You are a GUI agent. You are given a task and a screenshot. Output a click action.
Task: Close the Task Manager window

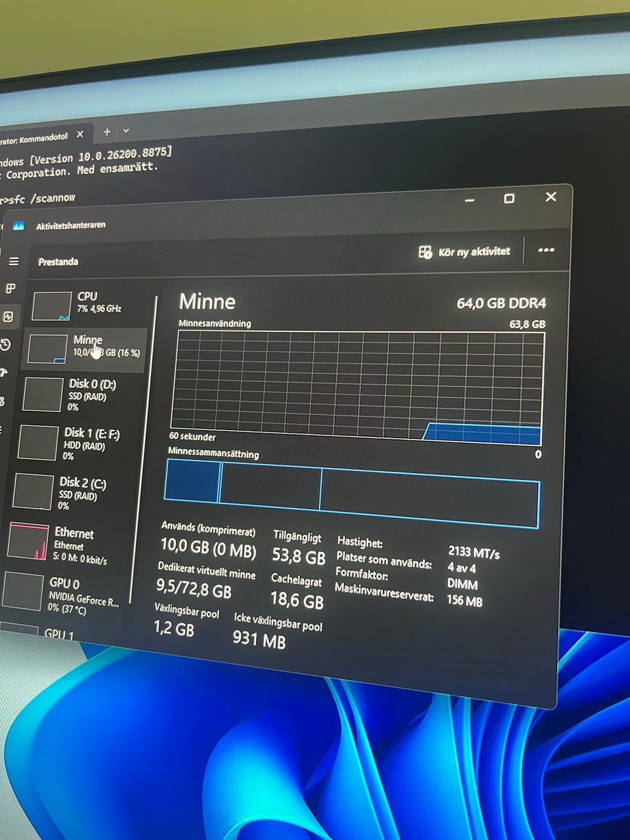pos(551,196)
